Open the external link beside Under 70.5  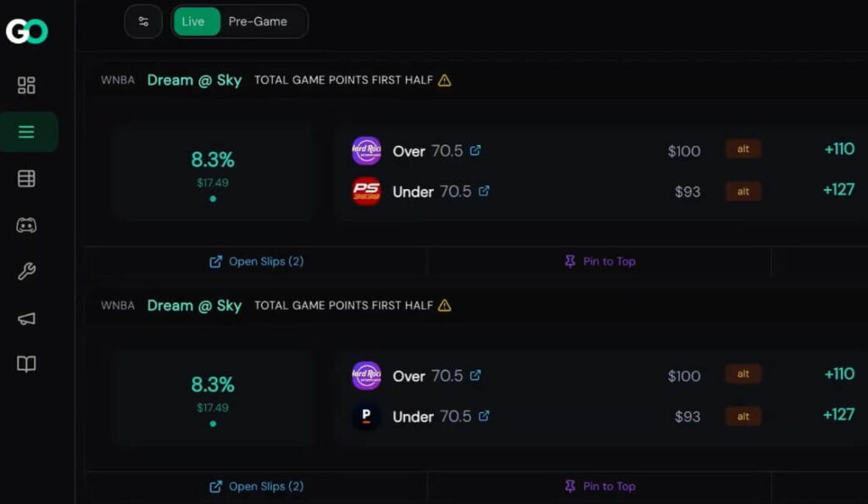484,191
